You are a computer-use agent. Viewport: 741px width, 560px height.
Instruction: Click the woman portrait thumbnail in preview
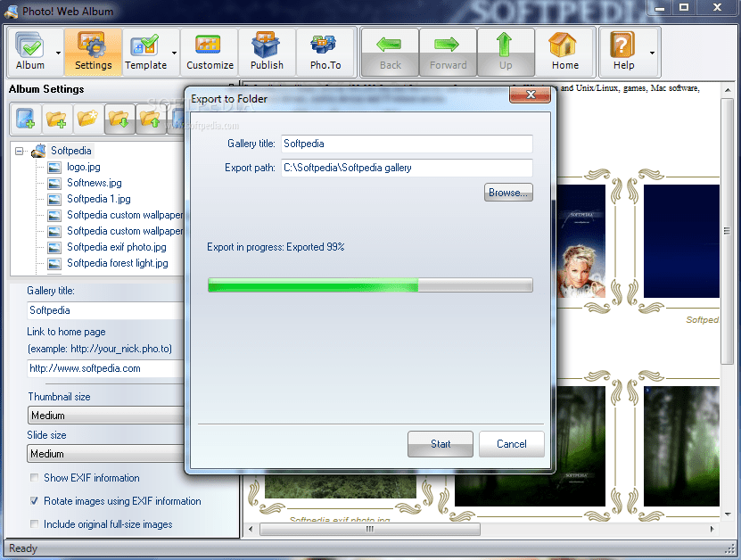click(581, 242)
